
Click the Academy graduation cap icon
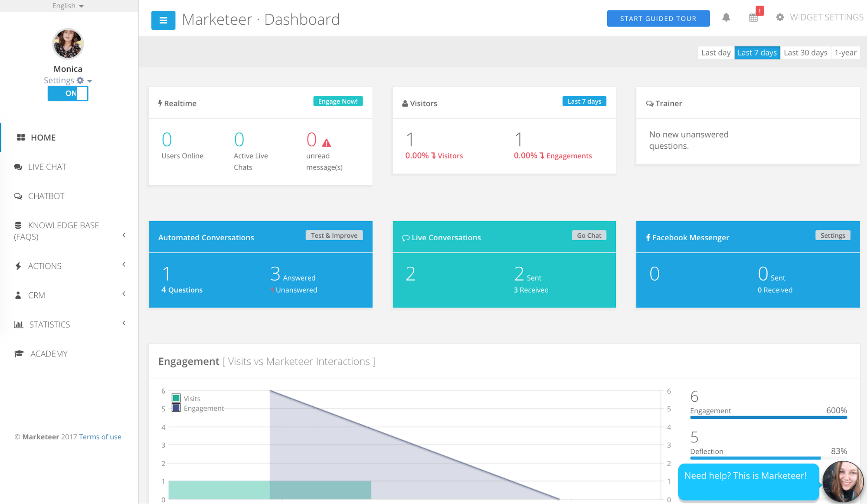(x=19, y=354)
